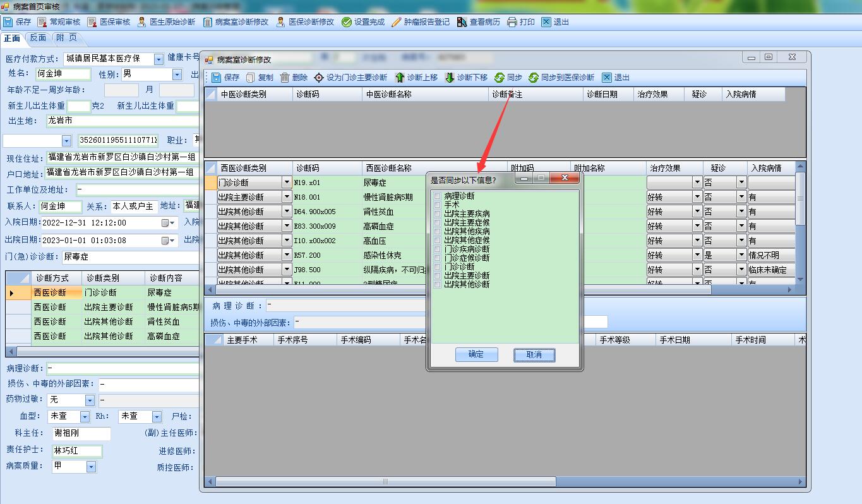Image resolution: width=862 pixels, height=504 pixels.
Task: Open the 病案质量 dropdown
Action: pos(91,467)
